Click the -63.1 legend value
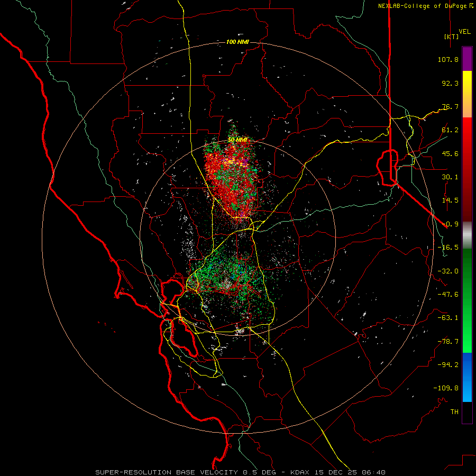This screenshot has height=476, width=476. tap(448, 318)
